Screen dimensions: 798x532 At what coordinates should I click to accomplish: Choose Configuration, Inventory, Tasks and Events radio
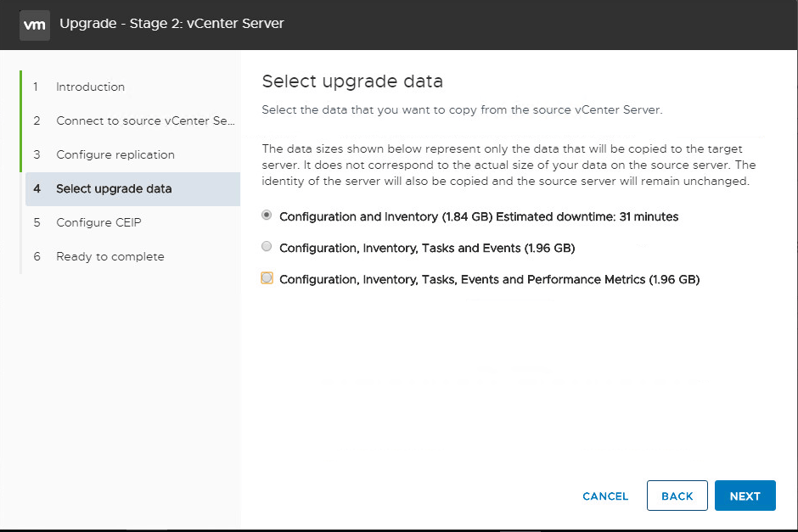tap(267, 247)
